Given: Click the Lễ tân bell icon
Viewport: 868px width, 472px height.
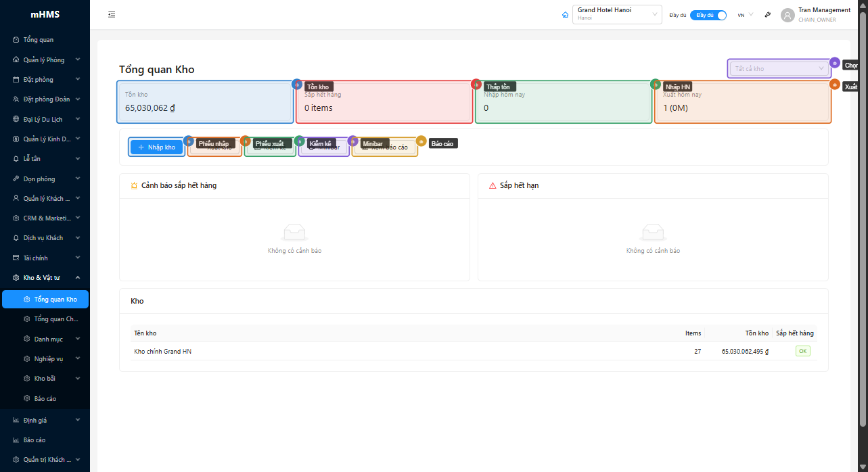Looking at the screenshot, I should [x=16, y=159].
